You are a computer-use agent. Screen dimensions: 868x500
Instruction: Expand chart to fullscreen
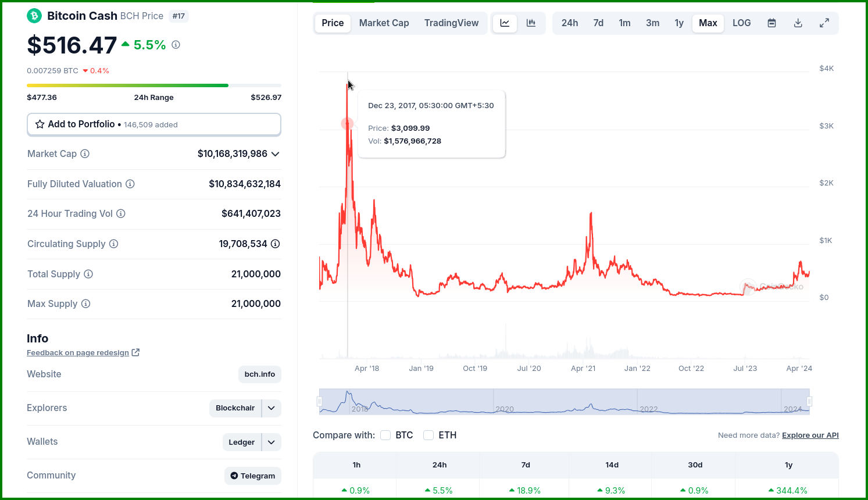824,23
